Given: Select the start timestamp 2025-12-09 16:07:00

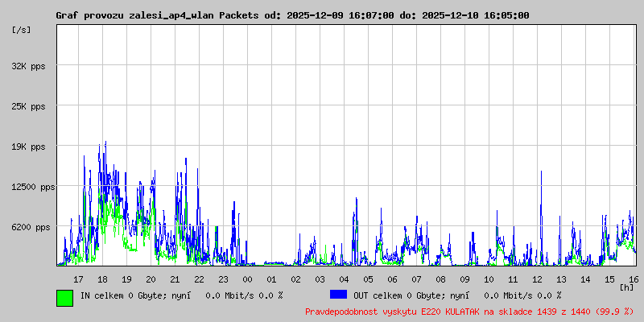Looking at the screenshot, I should pos(340,15).
